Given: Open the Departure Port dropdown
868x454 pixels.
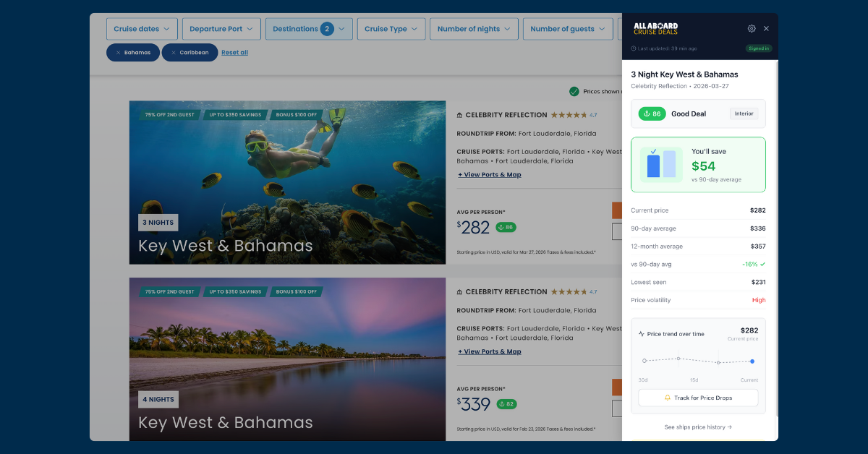Looking at the screenshot, I should pyautogui.click(x=221, y=29).
